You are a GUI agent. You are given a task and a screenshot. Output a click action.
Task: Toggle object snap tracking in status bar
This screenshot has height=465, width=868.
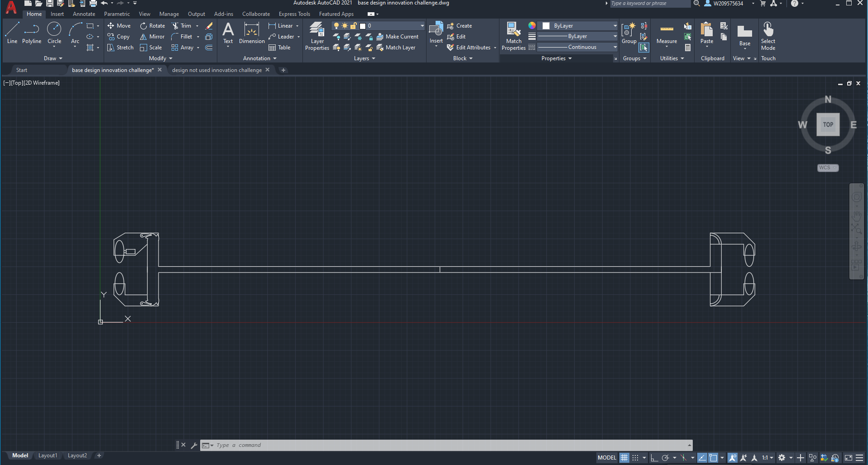(x=702, y=458)
